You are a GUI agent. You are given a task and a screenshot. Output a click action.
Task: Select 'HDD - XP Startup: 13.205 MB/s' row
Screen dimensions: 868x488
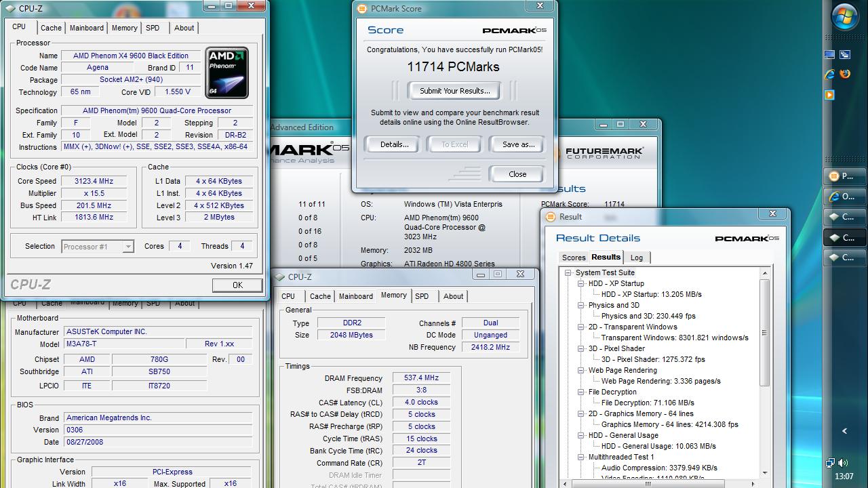click(x=651, y=294)
